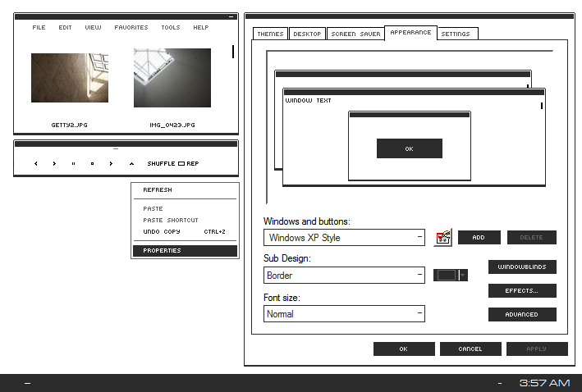
Task: Click the image browser vertical scrollbar thumb
Action: [x=233, y=52]
